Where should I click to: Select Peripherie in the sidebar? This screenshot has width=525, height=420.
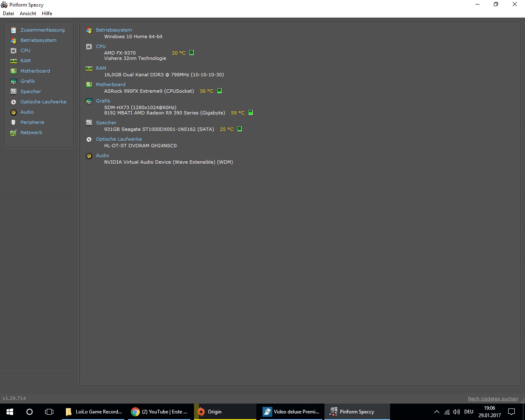(32, 122)
